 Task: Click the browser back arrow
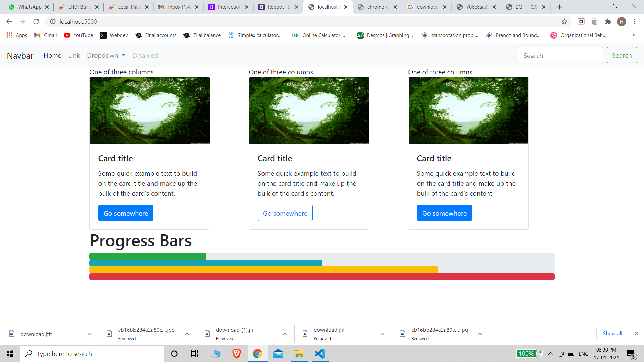tap(9, 22)
